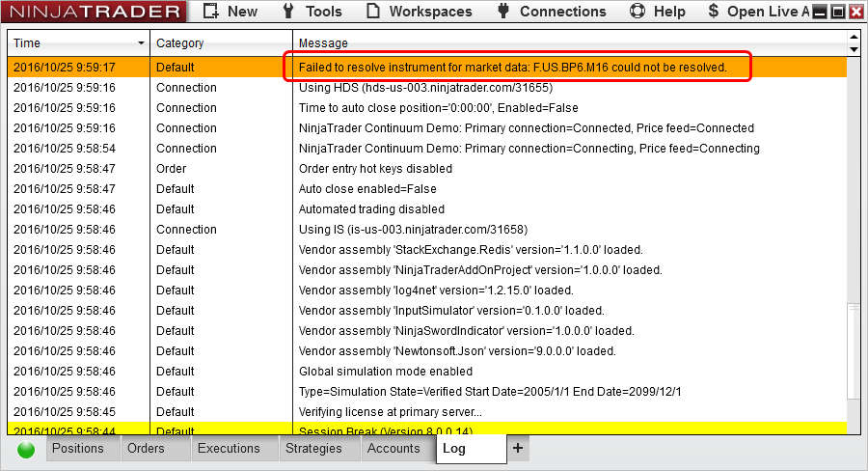Image resolution: width=868 pixels, height=471 pixels.
Task: Click the Connections plug icon
Action: coord(503,11)
